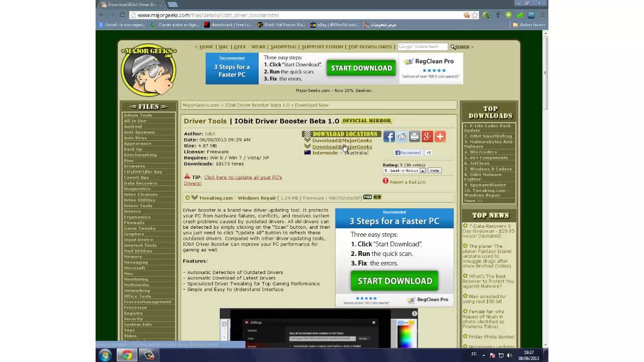Screen dimensions: 644x362
Task: Click the Facebook extension icon in toolbar
Action: click(497, 15)
